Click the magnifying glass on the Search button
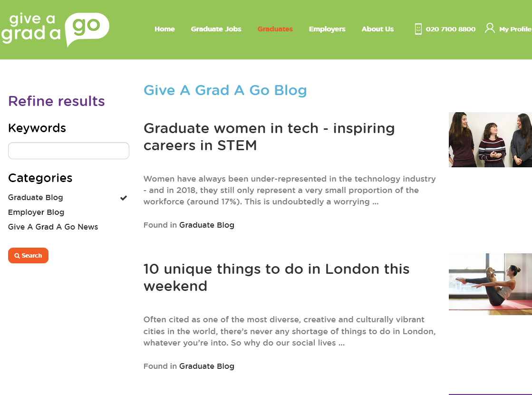Viewport: 532px width, 395px height. click(x=17, y=255)
